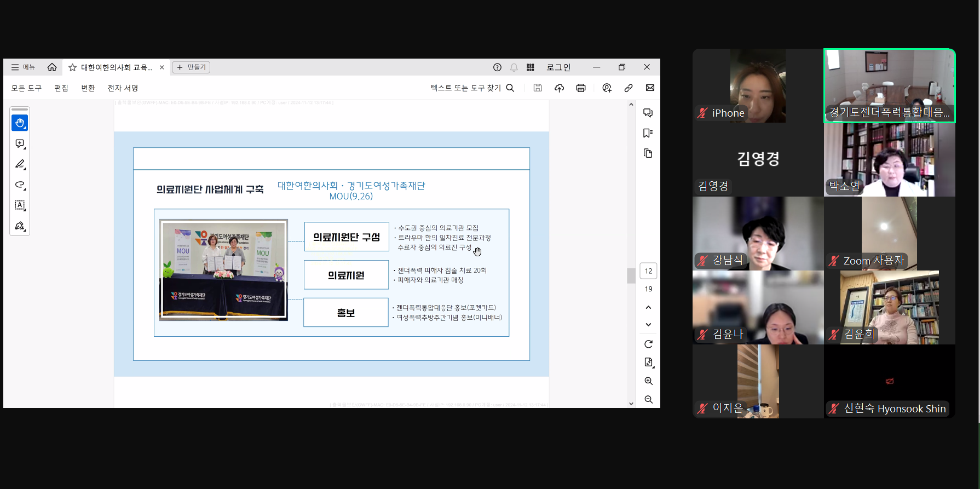This screenshot has height=489, width=980.
Task: Click the save floppy-disk icon
Action: click(538, 88)
